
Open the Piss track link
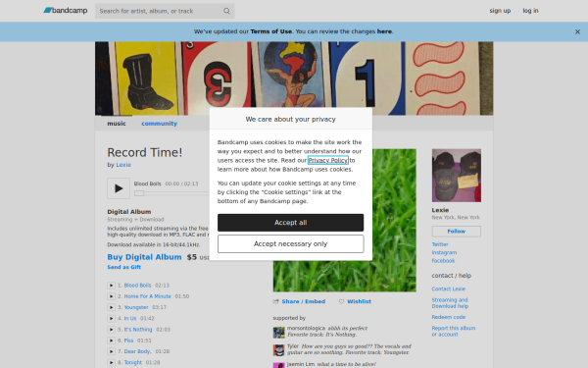point(128,341)
